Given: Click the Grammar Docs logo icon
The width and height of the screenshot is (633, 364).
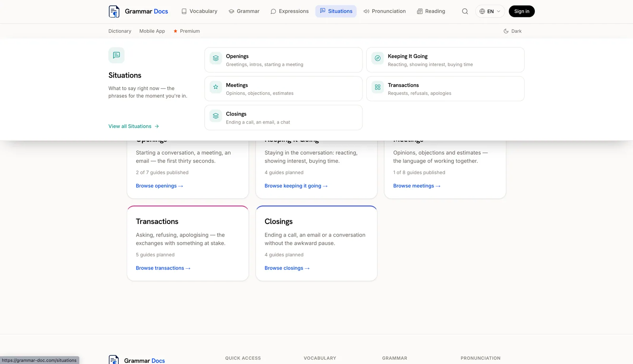Looking at the screenshot, I should (114, 11).
